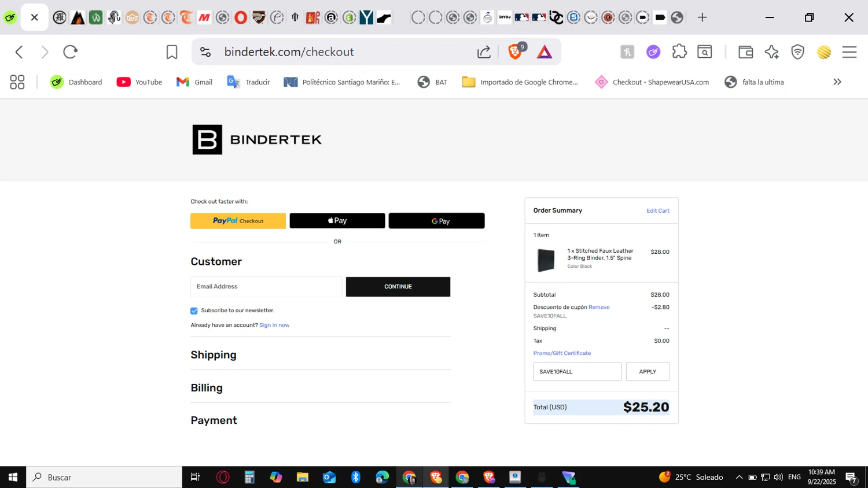
Task: Close the current checkout tab
Action: coord(35,17)
